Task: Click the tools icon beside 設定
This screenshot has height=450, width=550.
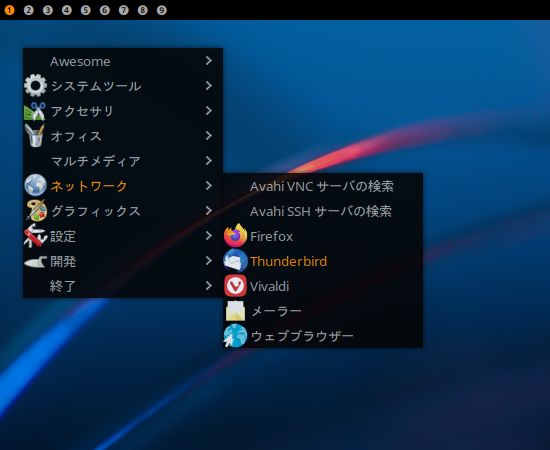Action: point(35,236)
